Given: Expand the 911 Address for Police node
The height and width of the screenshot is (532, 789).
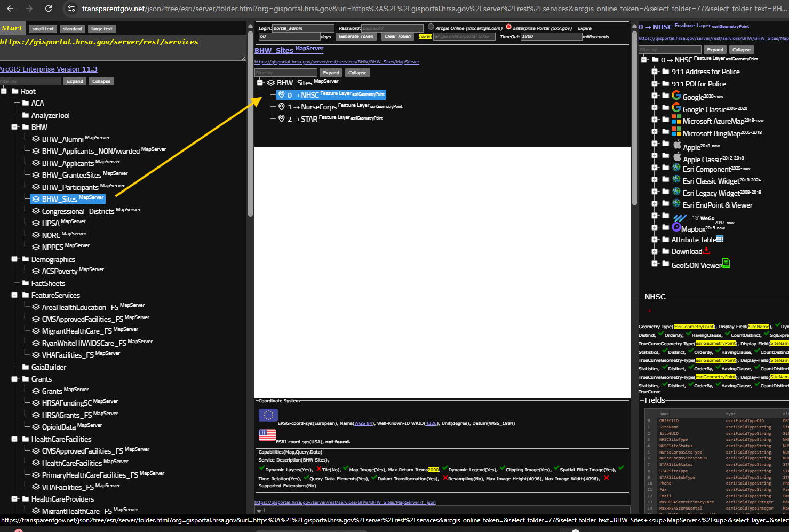Looking at the screenshot, I should pos(655,72).
